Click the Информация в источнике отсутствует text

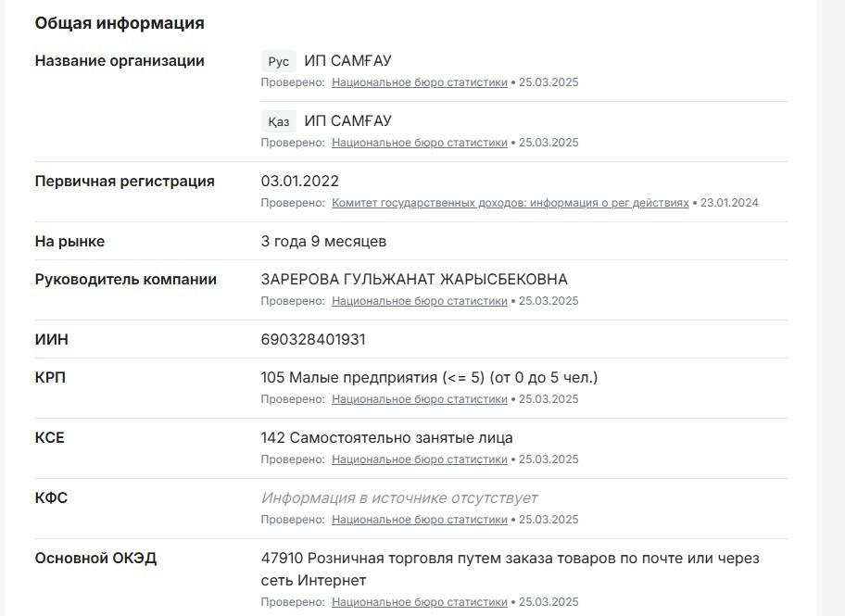tap(399, 498)
